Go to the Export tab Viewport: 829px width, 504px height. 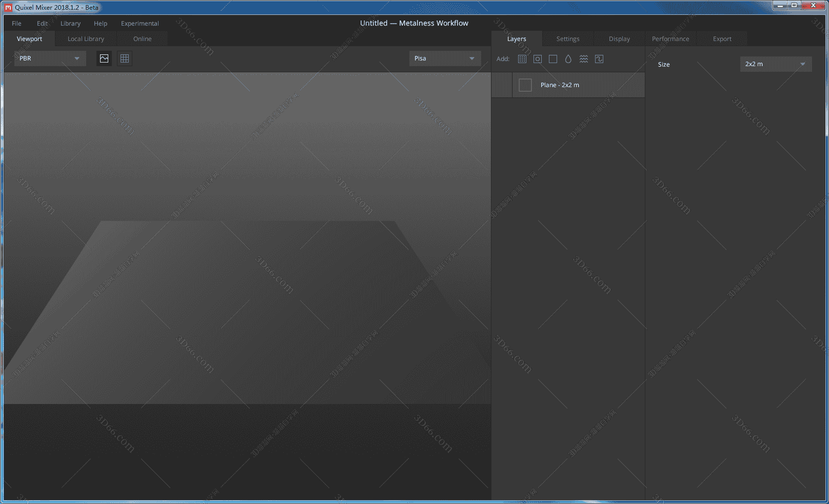click(722, 39)
